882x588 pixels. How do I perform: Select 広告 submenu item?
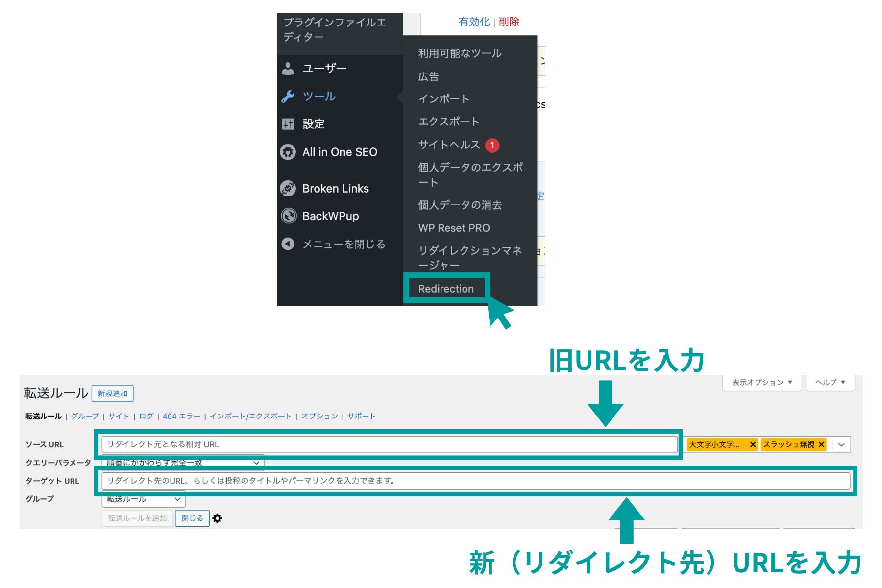pyautogui.click(x=429, y=76)
